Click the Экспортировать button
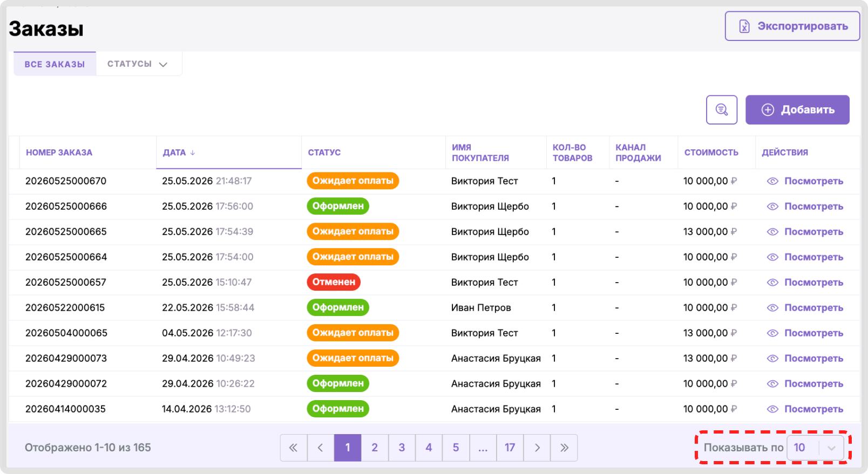Screen dimensions: 868x474 792,26
